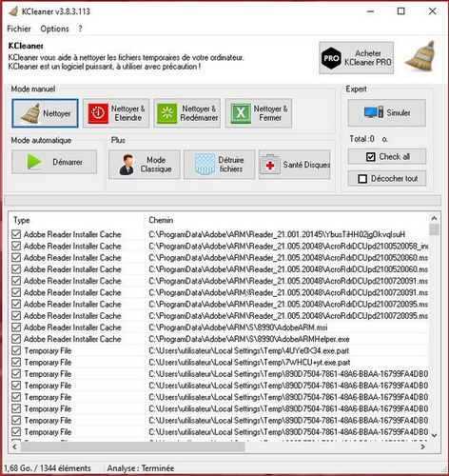Screen dimensions: 449x476
Task: Uncheck the Reader_21.001.20145 Adobe cache row
Action: click(16, 234)
